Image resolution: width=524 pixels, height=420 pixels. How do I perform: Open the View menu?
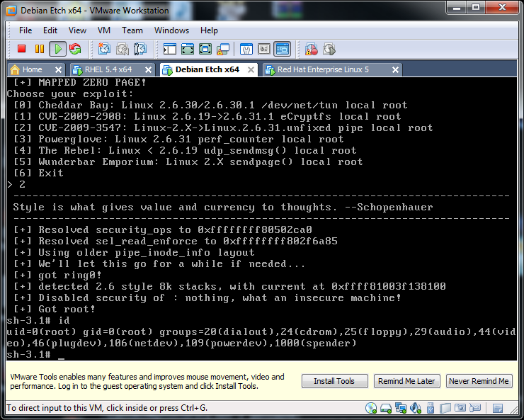pyautogui.click(x=77, y=30)
